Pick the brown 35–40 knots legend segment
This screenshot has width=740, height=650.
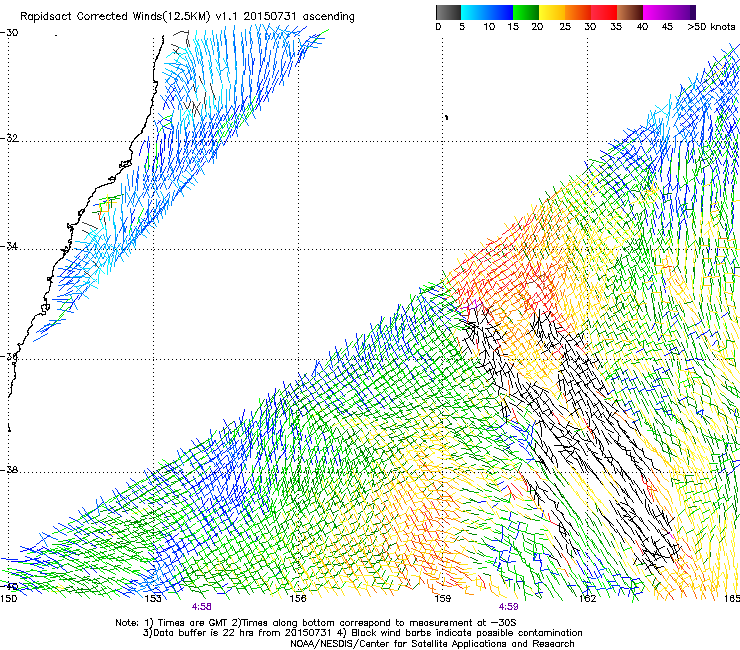click(630, 12)
